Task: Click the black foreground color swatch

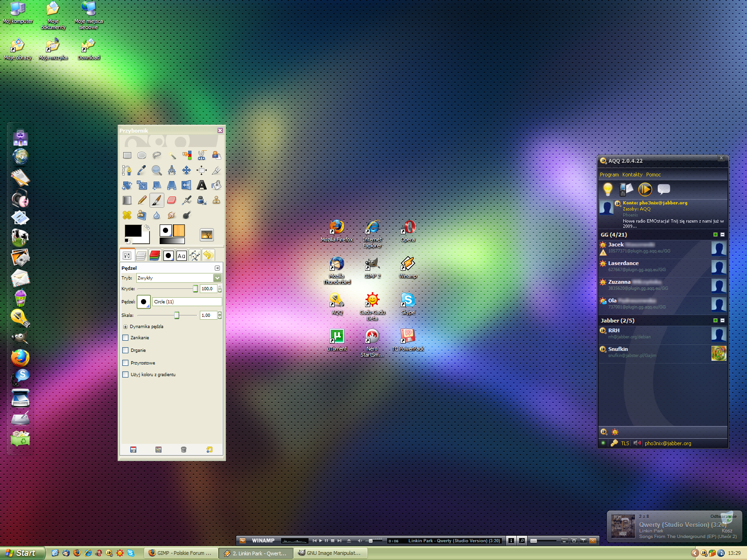Action: click(x=133, y=231)
